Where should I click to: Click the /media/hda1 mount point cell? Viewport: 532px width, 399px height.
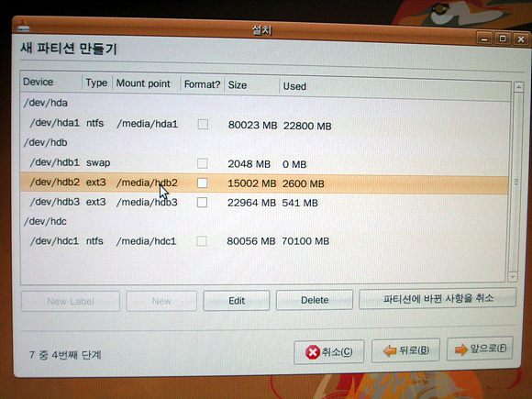tap(148, 124)
